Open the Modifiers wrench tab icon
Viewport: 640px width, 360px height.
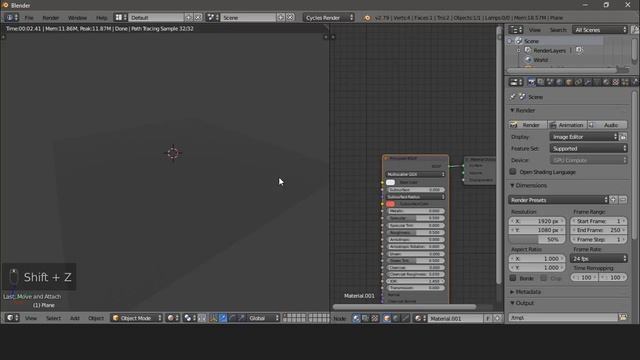[x=588, y=82]
